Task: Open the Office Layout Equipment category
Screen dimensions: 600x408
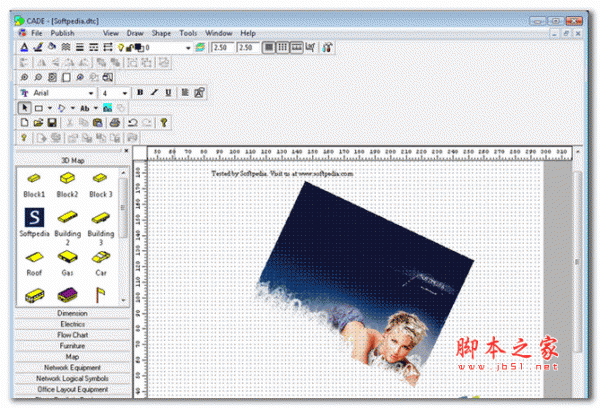Action: tap(72, 389)
